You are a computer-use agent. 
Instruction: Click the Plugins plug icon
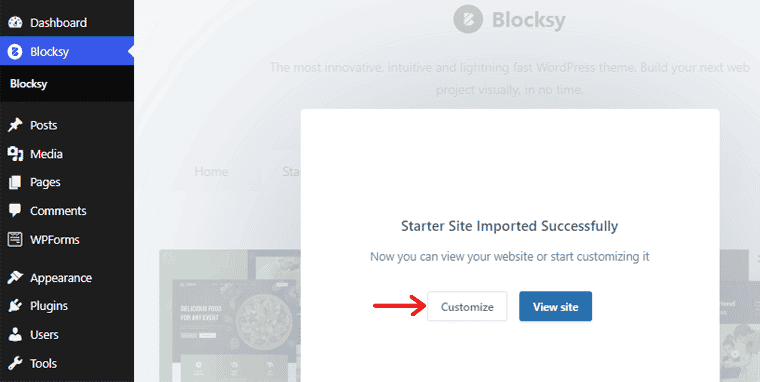click(x=15, y=306)
